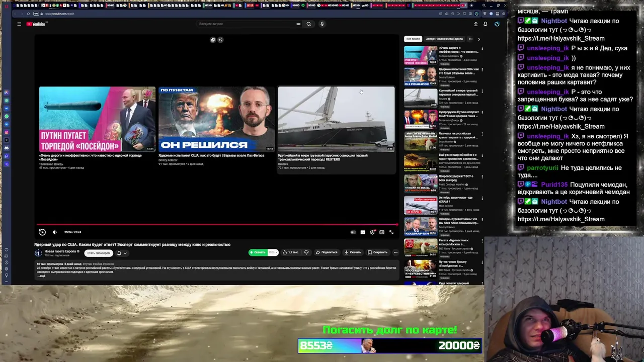
Task: Open the menu for Покровск удержат video
Action: pyautogui.click(x=482, y=177)
